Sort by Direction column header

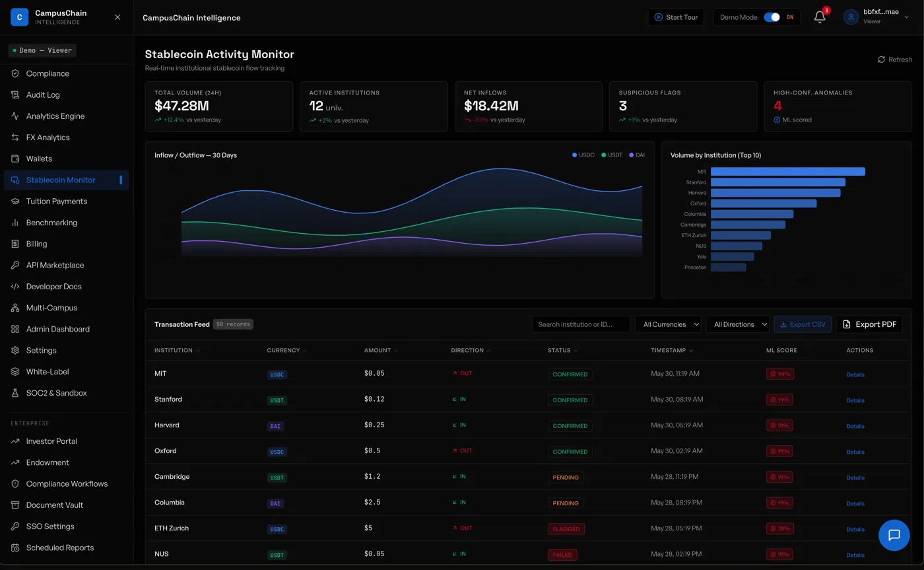pyautogui.click(x=471, y=350)
